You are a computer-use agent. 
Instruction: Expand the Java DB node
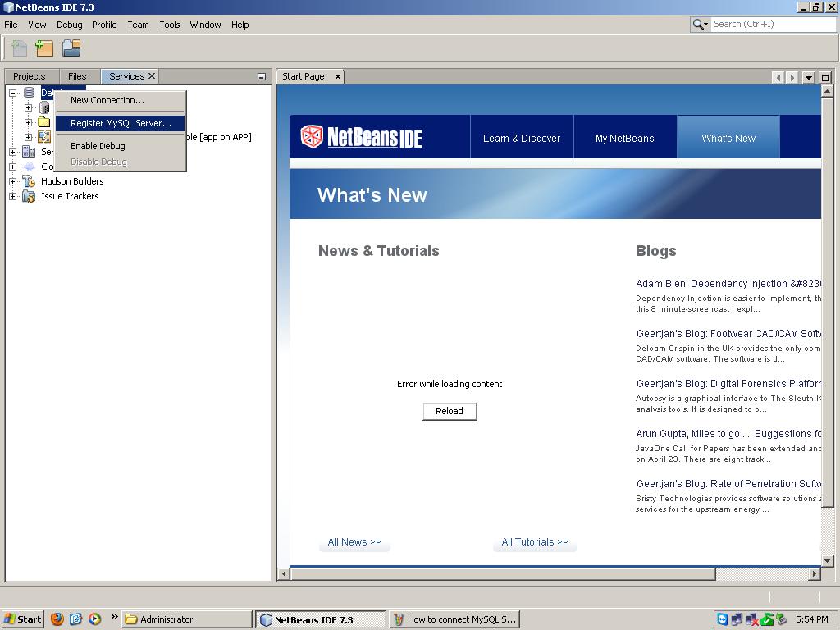[x=28, y=107]
